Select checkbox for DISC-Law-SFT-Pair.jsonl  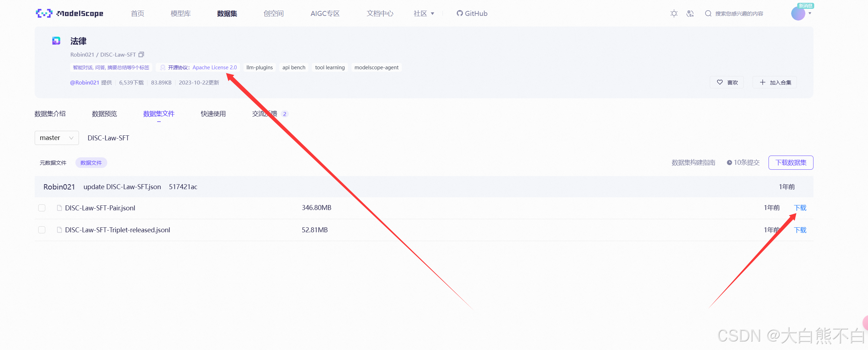[x=42, y=208]
